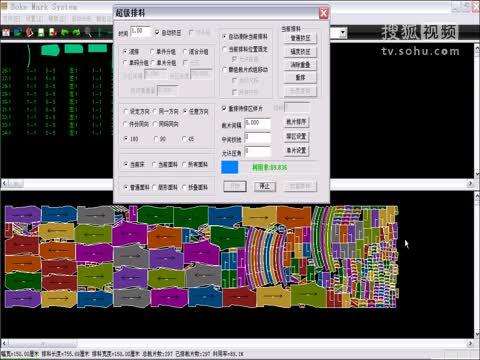Click the 裁片间隔 input field
This screenshot has width=480, height=360.
(x=258, y=124)
